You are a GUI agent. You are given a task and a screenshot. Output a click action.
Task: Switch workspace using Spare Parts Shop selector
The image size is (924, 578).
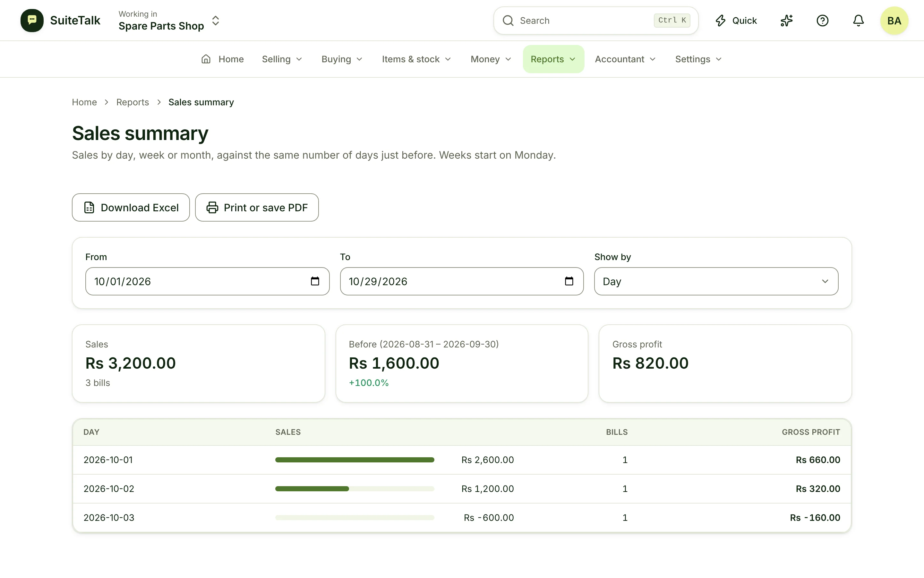point(169,21)
